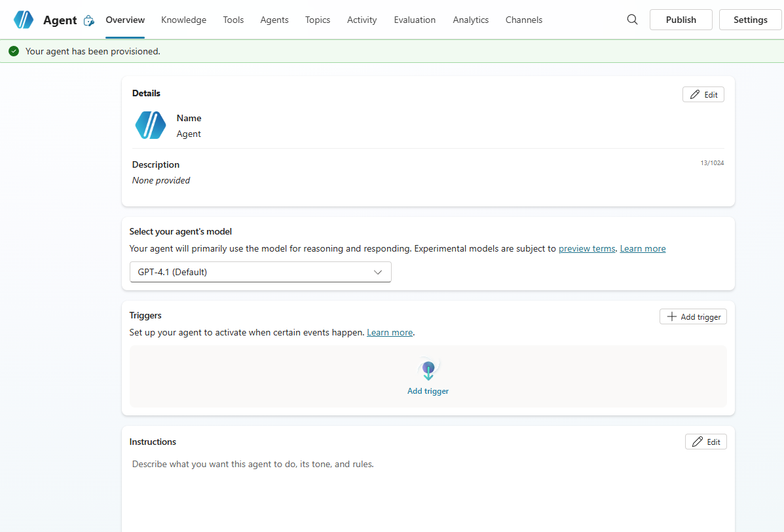Click the plus icon on the Add trigger button
784x532 pixels.
tap(671, 316)
